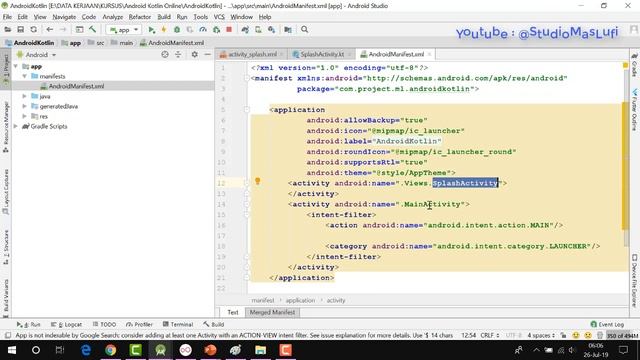Hide the Project panel with minus icon
This screenshot has height=360, width=640.
[207, 54]
